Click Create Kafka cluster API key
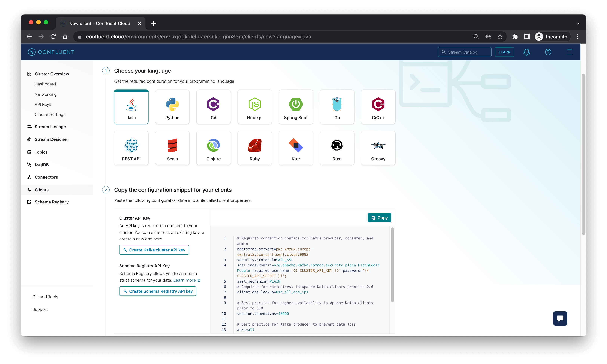This screenshot has width=607, height=364. [154, 250]
